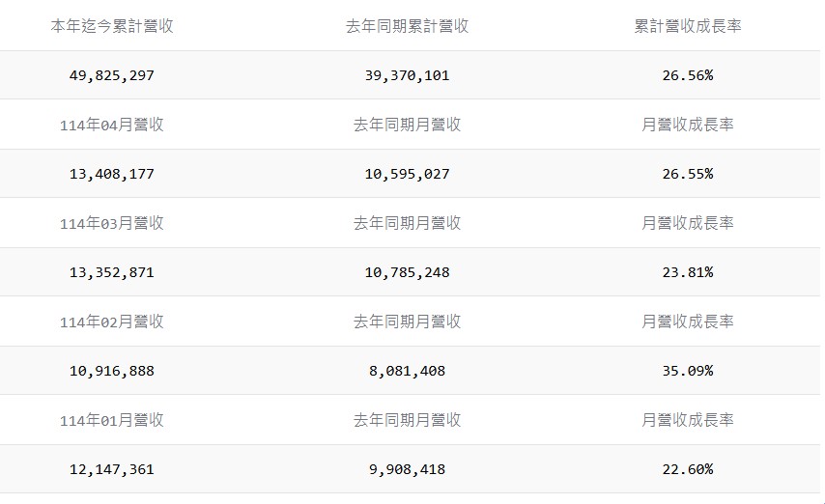The width and height of the screenshot is (825, 504).
Task: Click the 去年同期累計營收 header
Action: pos(407,26)
